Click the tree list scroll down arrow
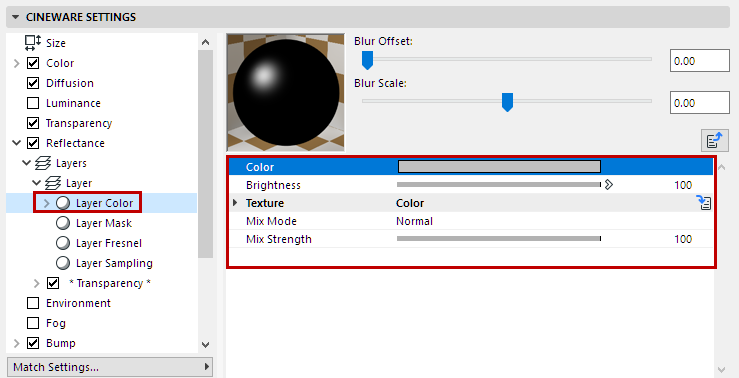The height and width of the screenshot is (378, 739). [205, 345]
